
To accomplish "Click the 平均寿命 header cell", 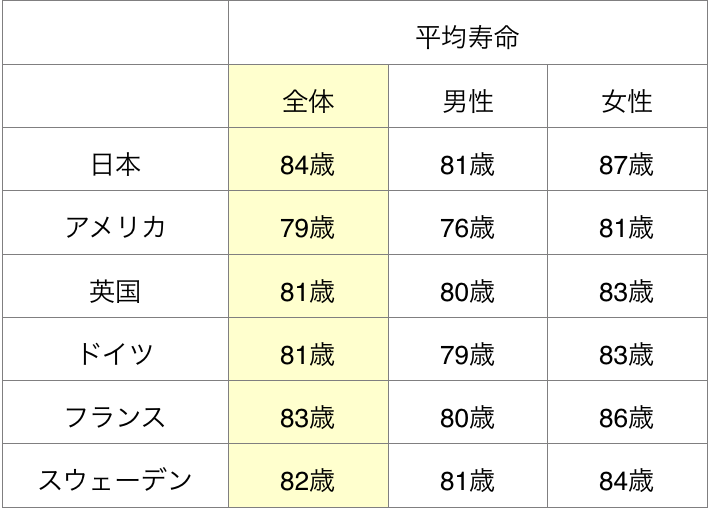I will (x=467, y=38).
